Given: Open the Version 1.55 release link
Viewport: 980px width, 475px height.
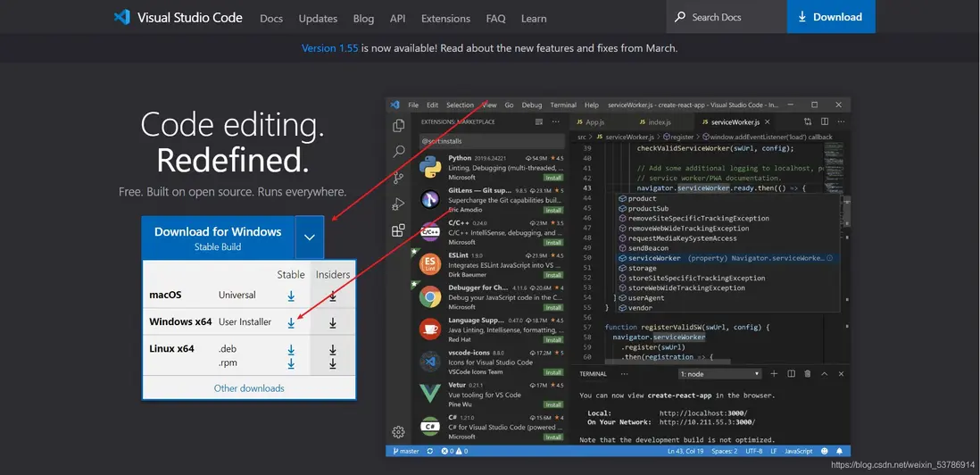Looking at the screenshot, I should pyautogui.click(x=330, y=48).
